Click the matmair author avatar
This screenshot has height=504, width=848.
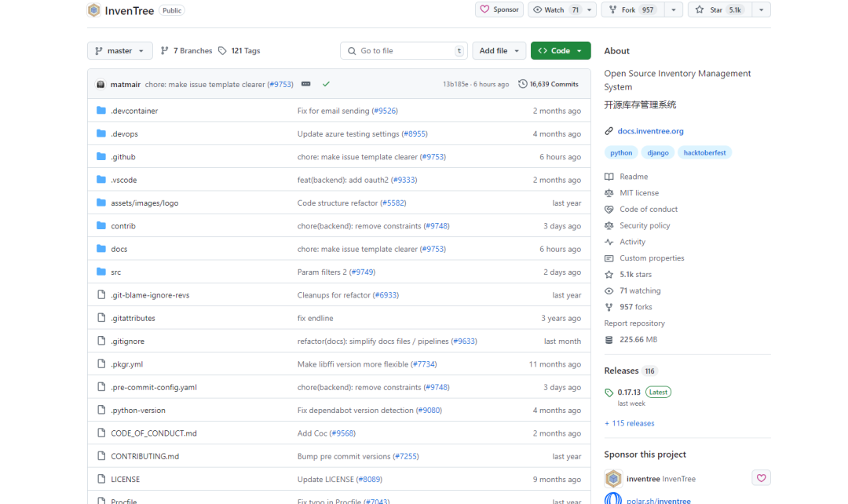(101, 84)
